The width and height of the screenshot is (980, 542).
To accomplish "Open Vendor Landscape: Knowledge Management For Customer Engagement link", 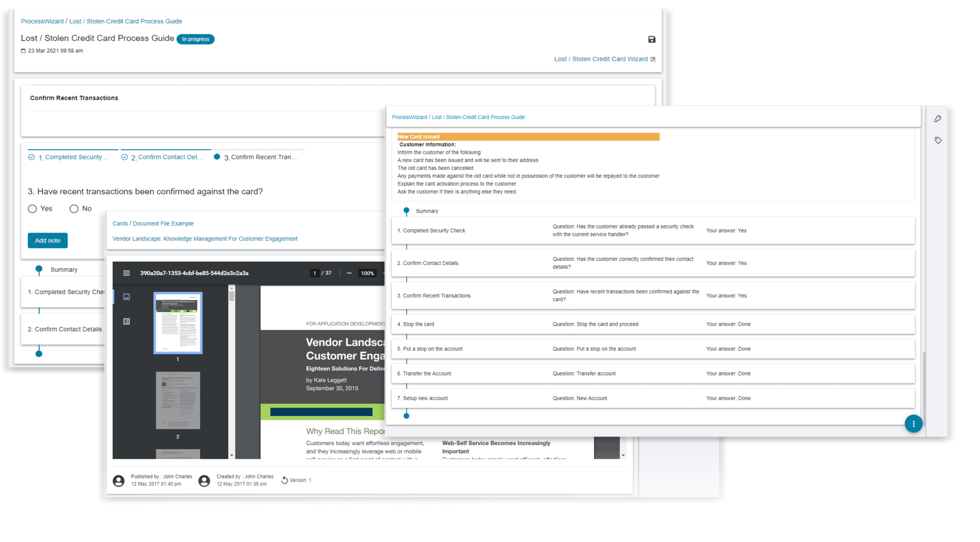I will click(x=205, y=239).
